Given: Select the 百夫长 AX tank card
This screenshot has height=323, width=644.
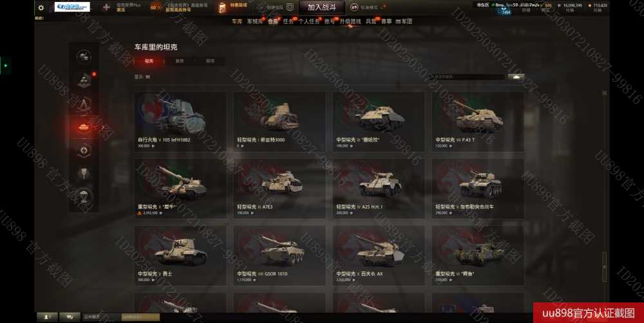Looking at the screenshot, I should pos(379,255).
